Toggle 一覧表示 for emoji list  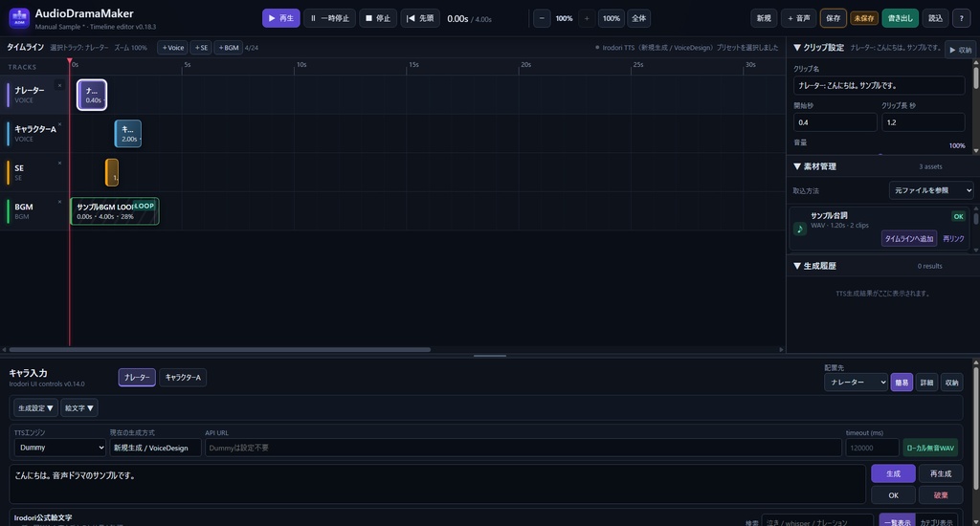[x=897, y=521]
